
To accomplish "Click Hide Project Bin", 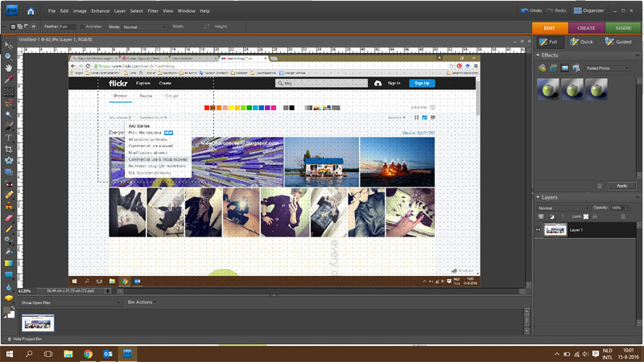I will 24,339.
